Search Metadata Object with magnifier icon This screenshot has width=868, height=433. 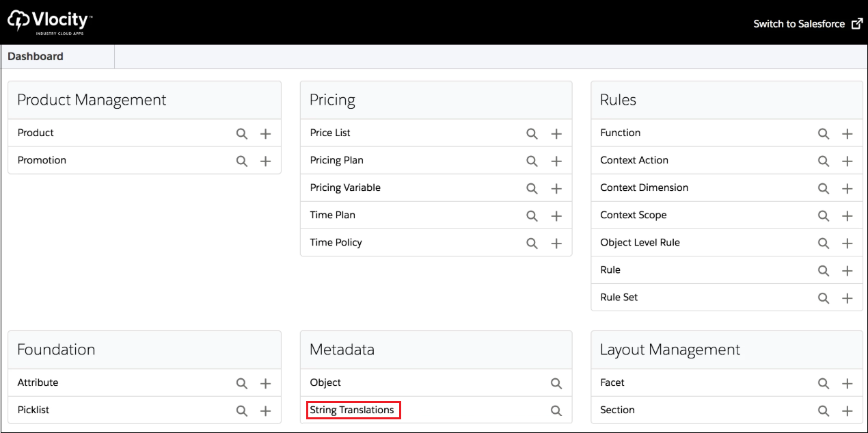(x=556, y=383)
